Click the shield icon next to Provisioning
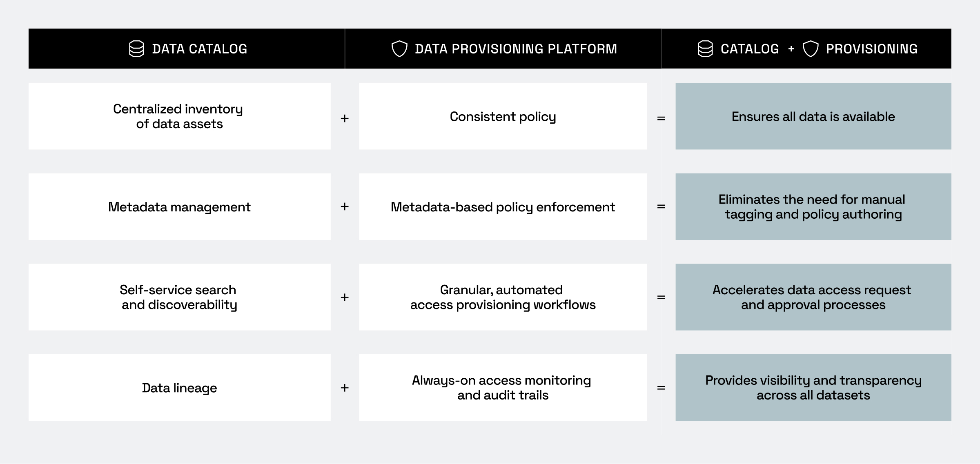Viewport: 980px width, 464px height. pyautogui.click(x=811, y=49)
